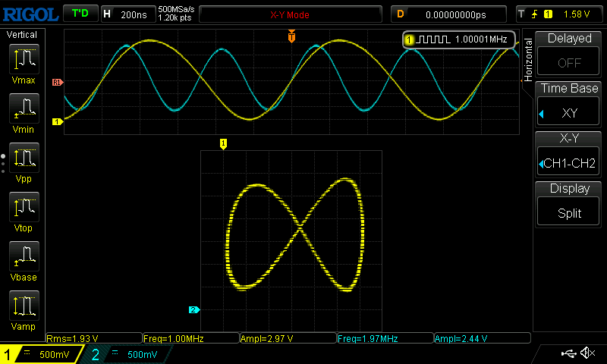Viewport: 607px width, 364px height.
Task: Click the muted speaker sound icon
Action: pyautogui.click(x=587, y=353)
